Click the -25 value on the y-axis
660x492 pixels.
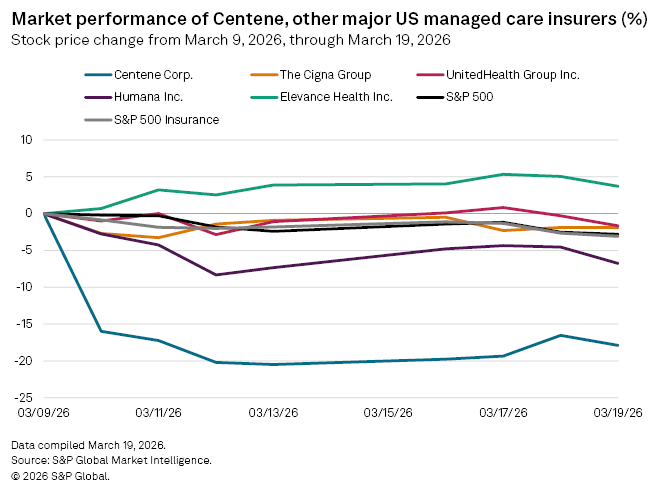point(25,397)
